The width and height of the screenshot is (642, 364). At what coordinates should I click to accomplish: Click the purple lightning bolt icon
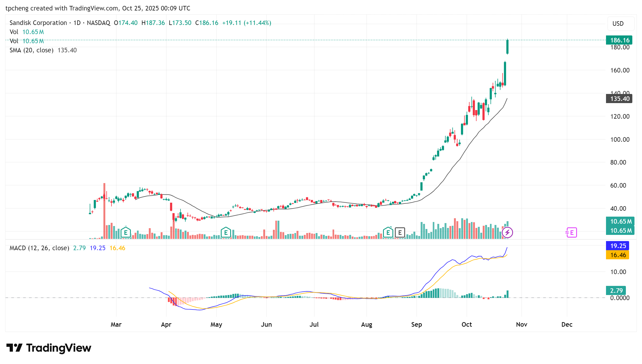pos(507,232)
